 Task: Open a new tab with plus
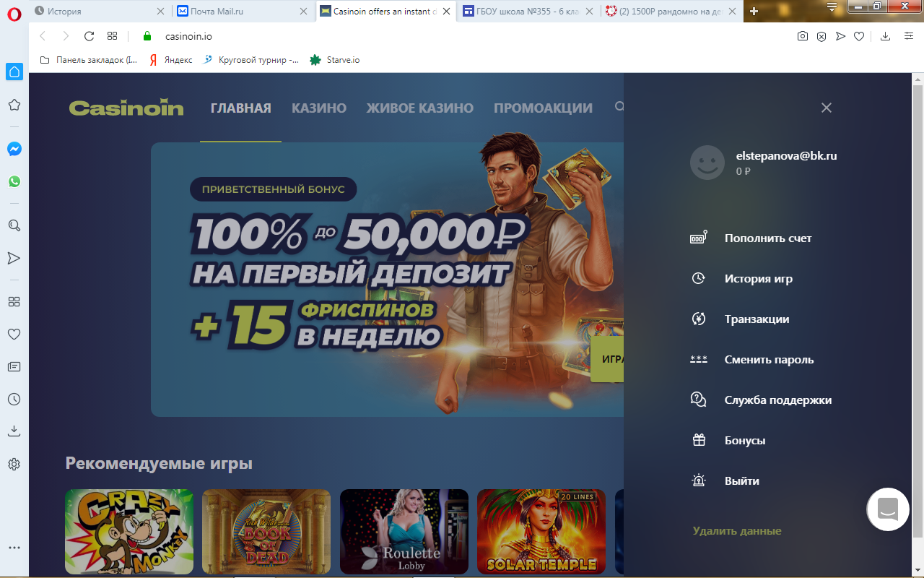(754, 12)
